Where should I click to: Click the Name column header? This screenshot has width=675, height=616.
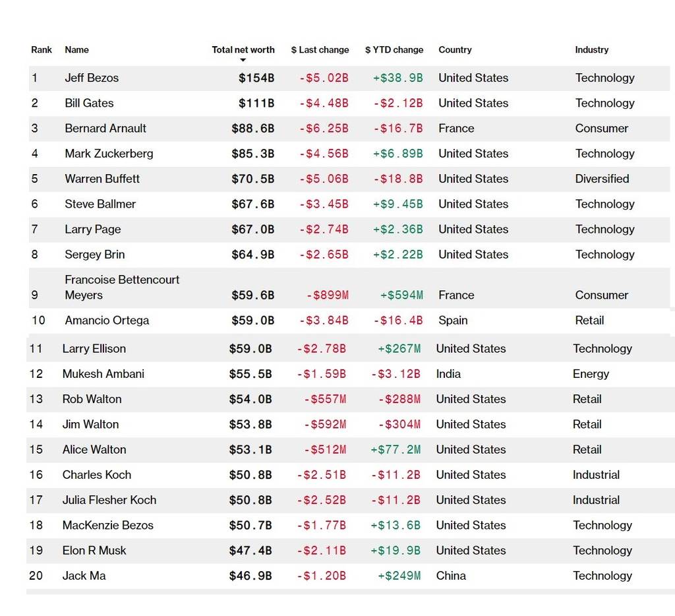click(x=76, y=49)
